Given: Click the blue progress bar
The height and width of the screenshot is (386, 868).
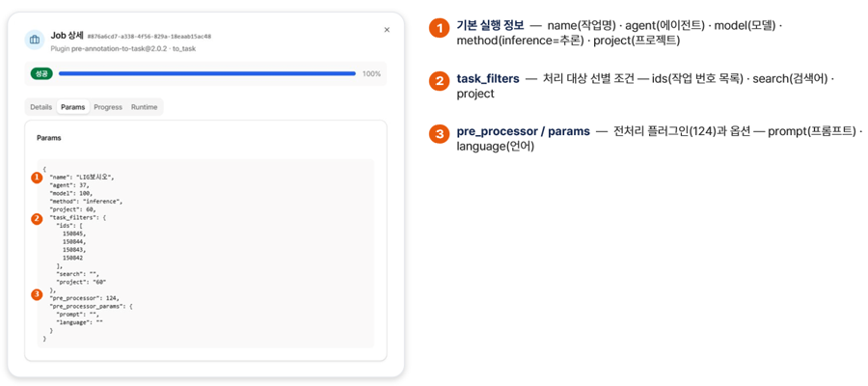Looking at the screenshot, I should pyautogui.click(x=207, y=73).
